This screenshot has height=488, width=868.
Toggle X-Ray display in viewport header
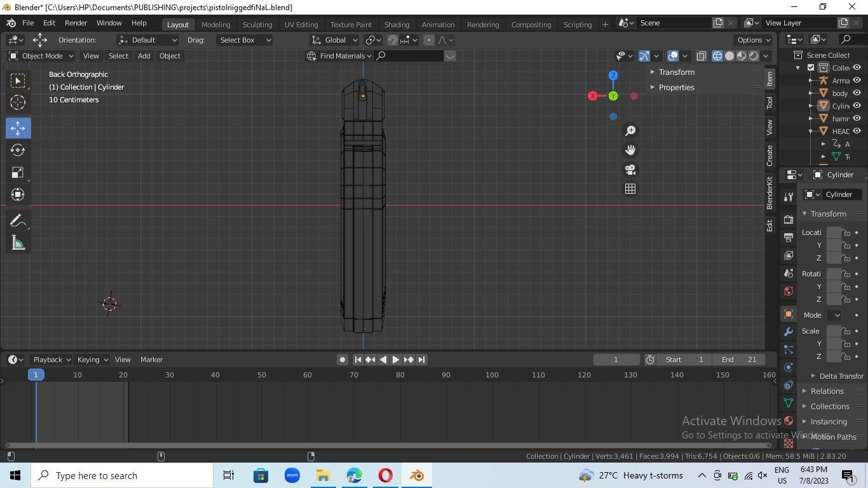[x=702, y=56]
